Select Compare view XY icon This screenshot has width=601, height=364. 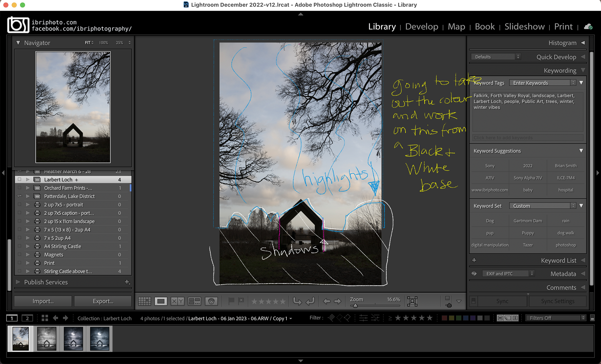(177, 301)
